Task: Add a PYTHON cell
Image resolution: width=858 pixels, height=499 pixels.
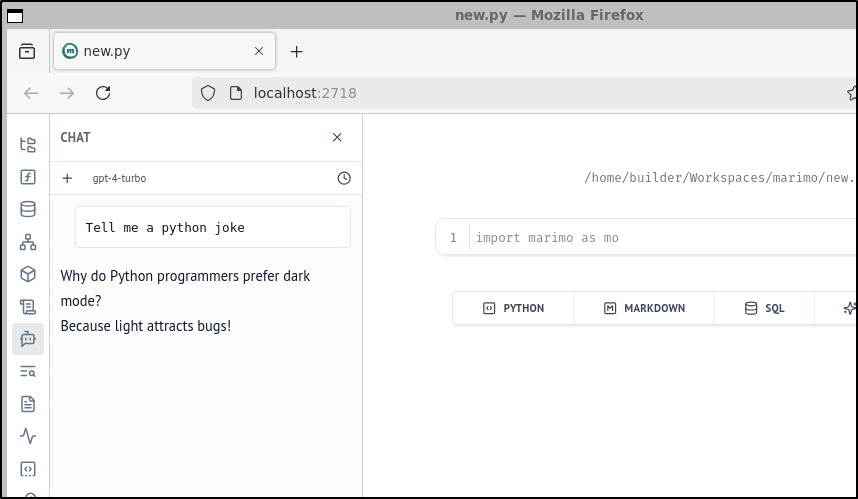Action: click(513, 308)
